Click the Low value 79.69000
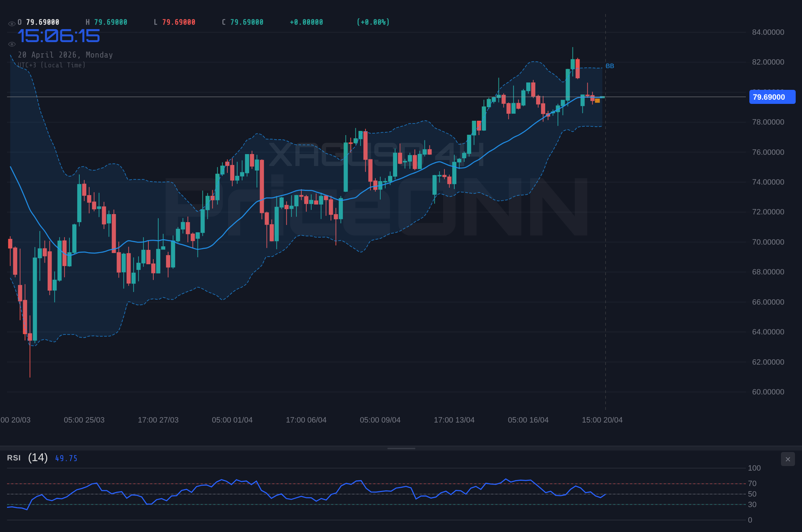 (179, 22)
